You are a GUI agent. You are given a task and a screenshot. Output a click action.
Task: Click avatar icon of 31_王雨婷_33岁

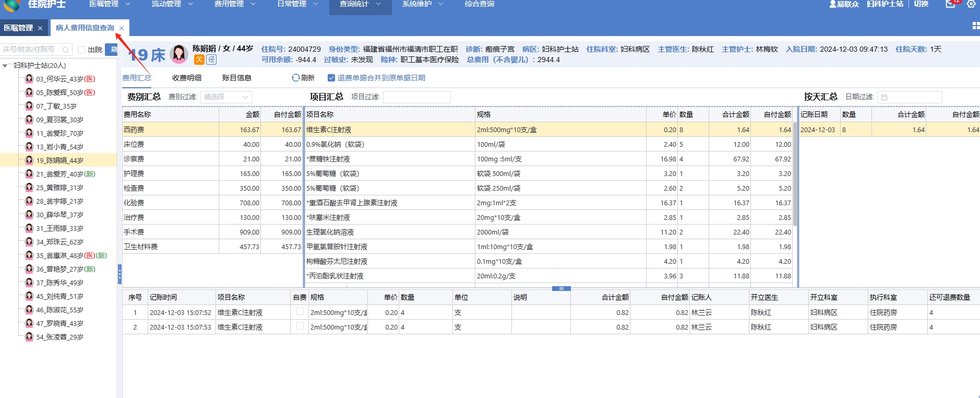click(29, 228)
